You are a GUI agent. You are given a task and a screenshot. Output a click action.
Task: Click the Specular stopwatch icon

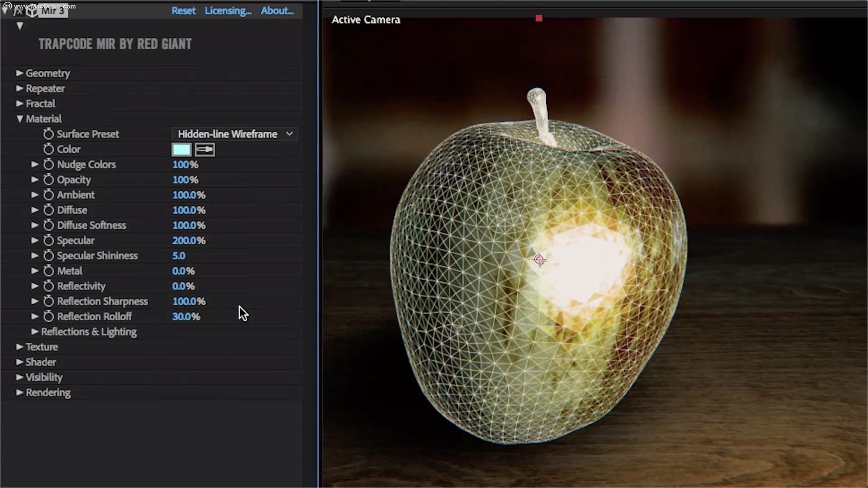[x=48, y=240]
